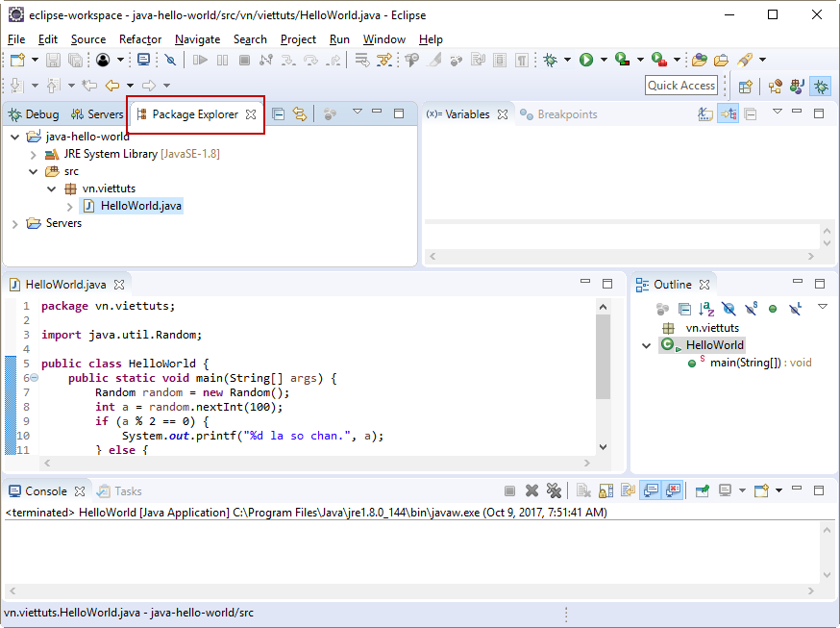Click the Terminate icon in Console
840x628 pixels.
[509, 490]
